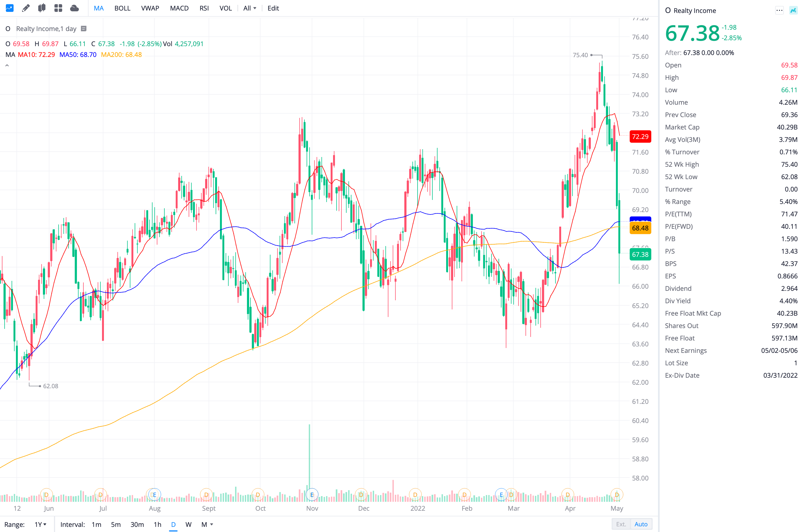Toggle the MACD indicator on

click(179, 8)
